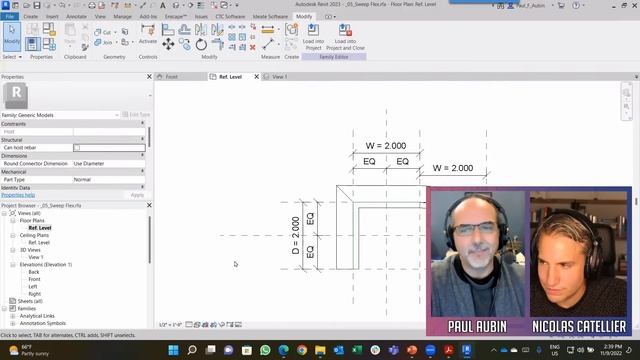Switch to the Front view tab
Image resolution: width=640 pixels, height=360 pixels.
(171, 77)
